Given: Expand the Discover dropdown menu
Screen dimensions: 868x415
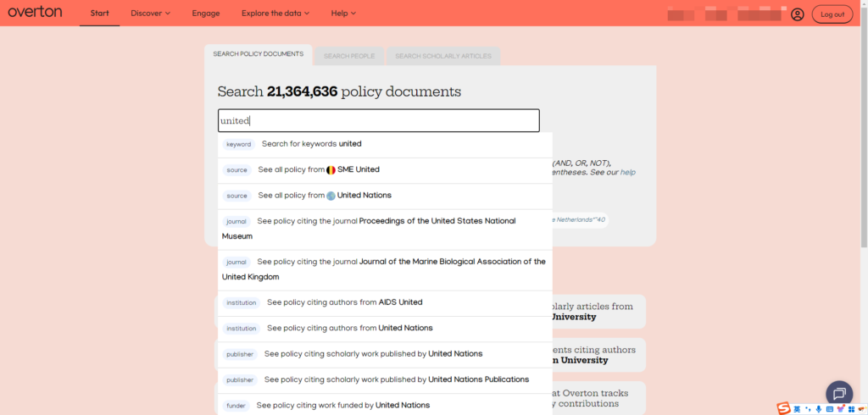Looking at the screenshot, I should (150, 14).
